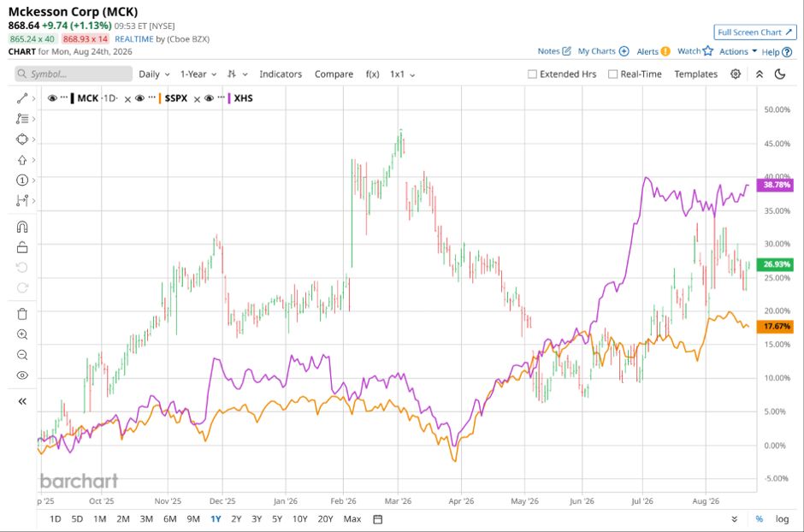
Task: Click the My Charts link
Action: click(596, 51)
